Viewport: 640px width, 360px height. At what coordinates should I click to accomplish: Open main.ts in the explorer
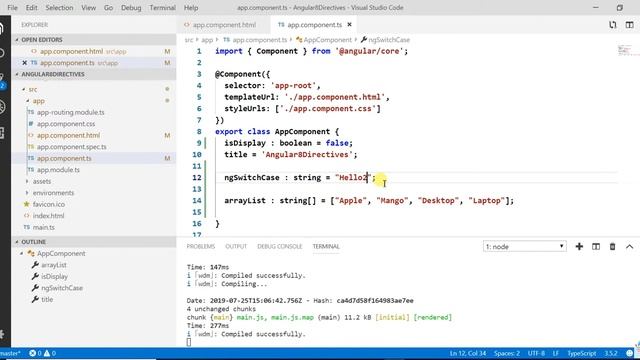(x=43, y=227)
